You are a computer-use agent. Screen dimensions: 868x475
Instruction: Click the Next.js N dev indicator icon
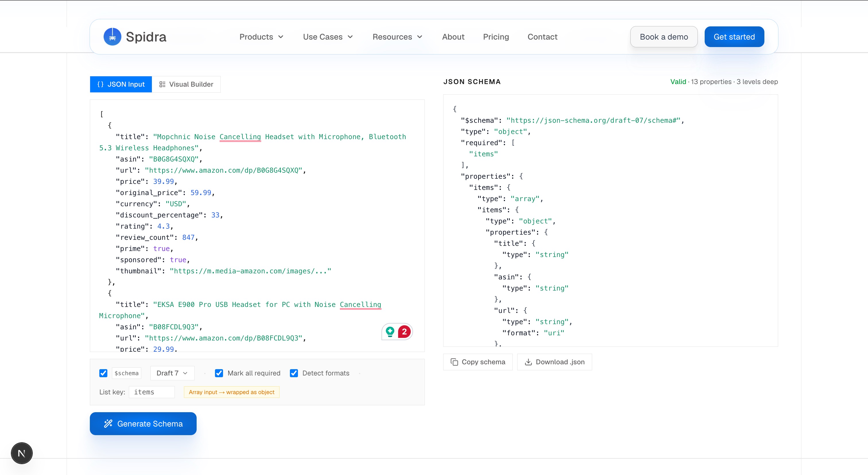pyautogui.click(x=22, y=453)
